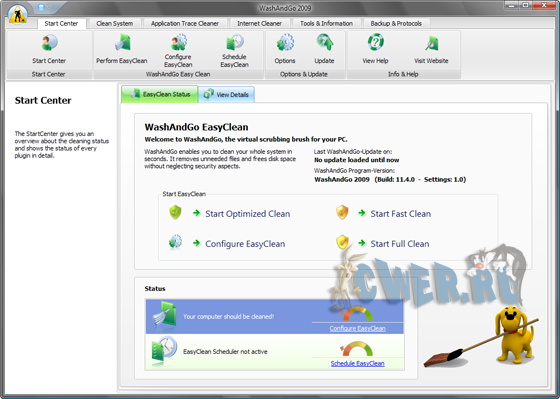Click the Info & Help group label
Image resolution: width=560 pixels, height=399 pixels.
(403, 74)
